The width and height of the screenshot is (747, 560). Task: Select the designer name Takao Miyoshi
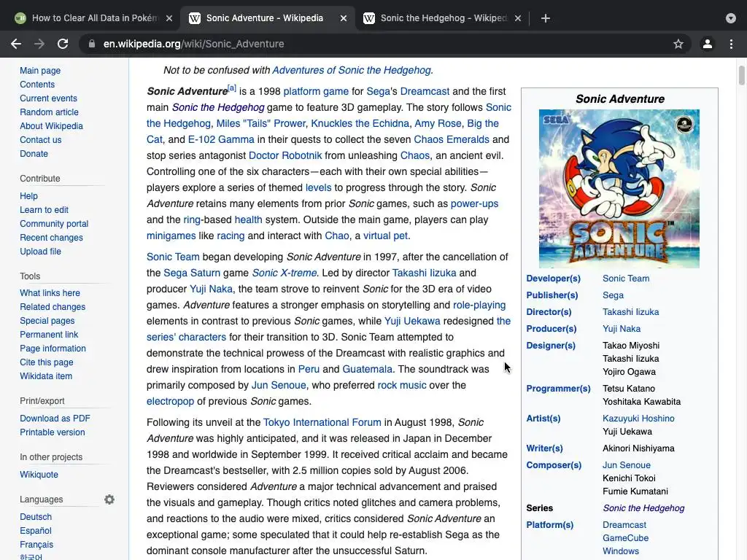point(631,346)
